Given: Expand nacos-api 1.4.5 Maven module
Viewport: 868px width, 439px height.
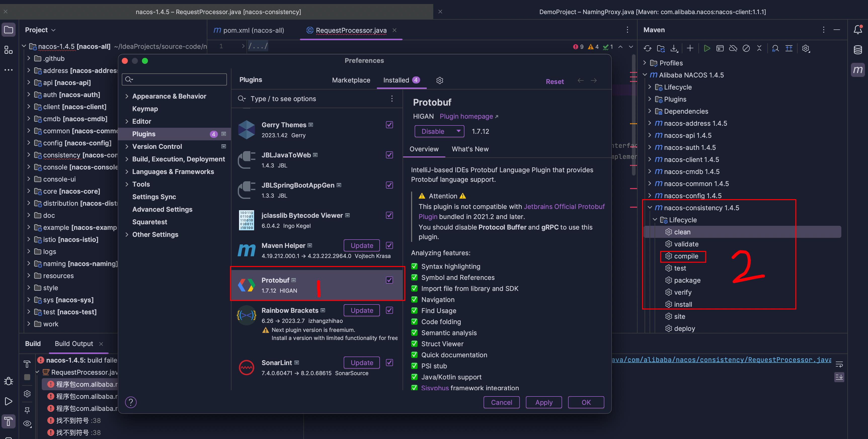Looking at the screenshot, I should coord(650,135).
